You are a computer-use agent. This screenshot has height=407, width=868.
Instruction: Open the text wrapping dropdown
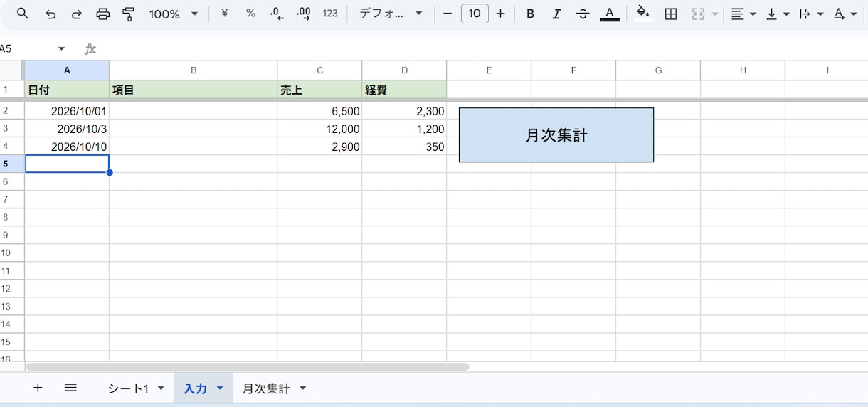(811, 14)
